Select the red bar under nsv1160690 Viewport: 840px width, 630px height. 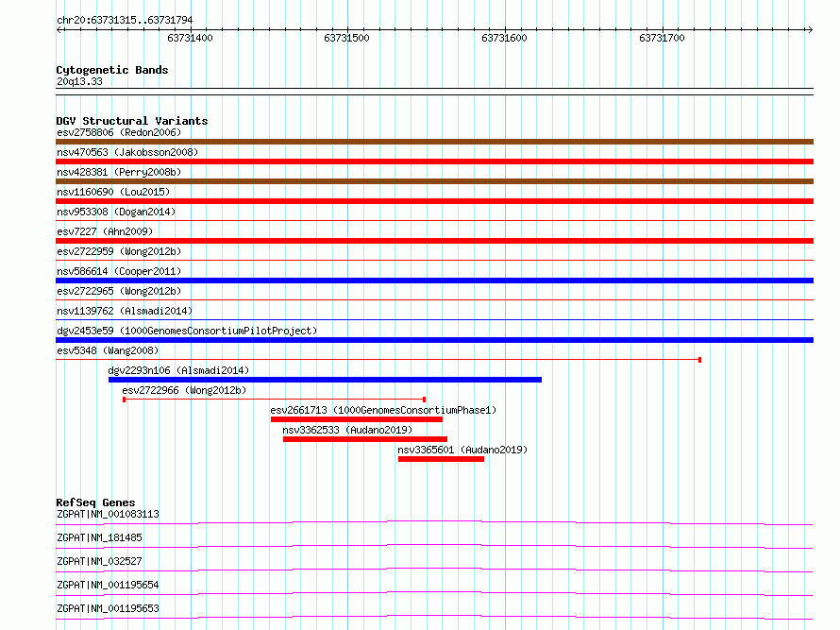(x=434, y=201)
